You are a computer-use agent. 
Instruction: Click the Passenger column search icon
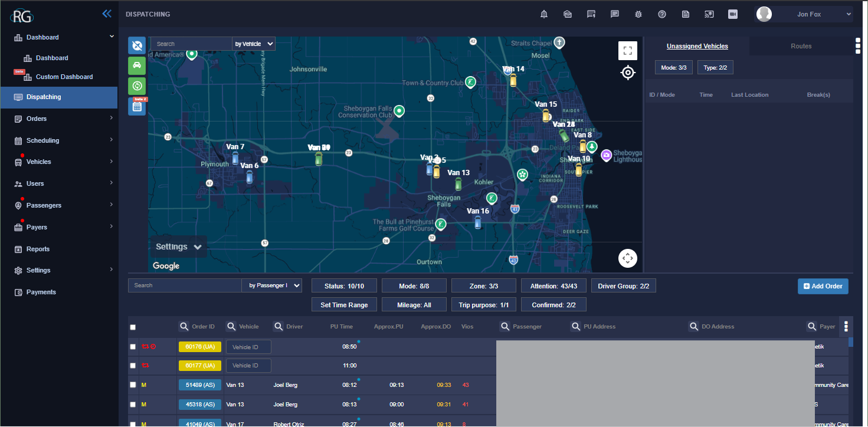[x=505, y=326]
